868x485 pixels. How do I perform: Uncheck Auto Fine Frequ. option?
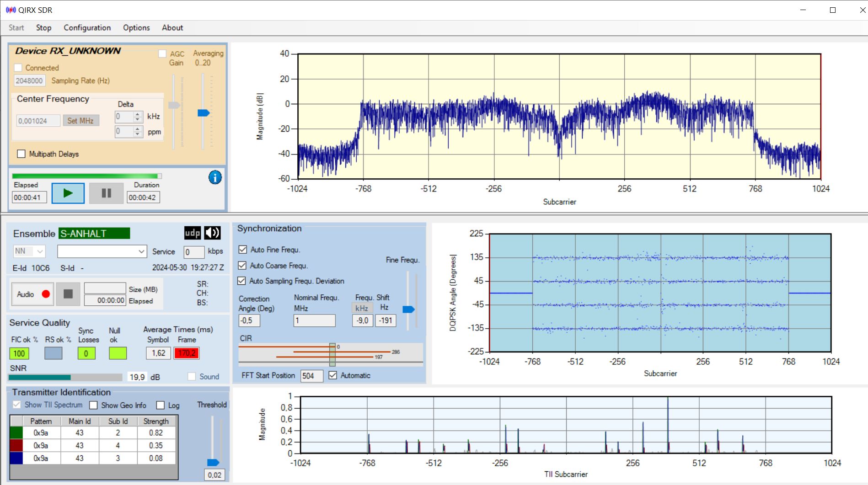(243, 250)
